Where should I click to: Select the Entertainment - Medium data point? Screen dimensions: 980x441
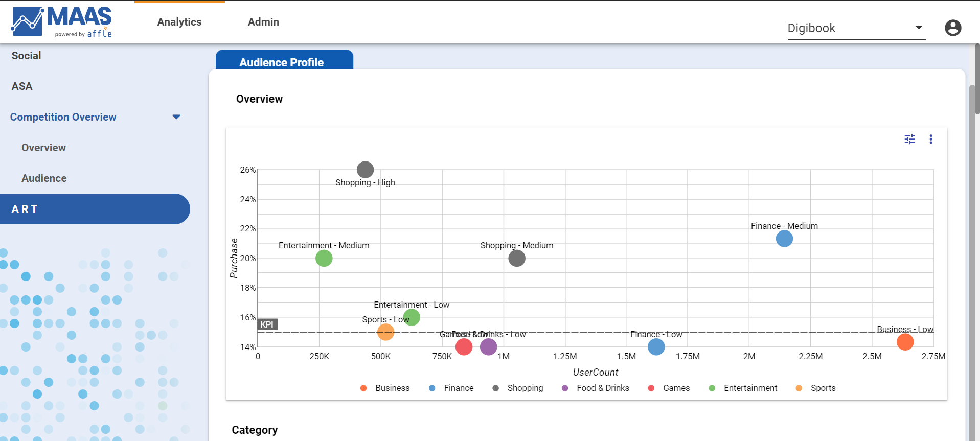pyautogui.click(x=324, y=258)
